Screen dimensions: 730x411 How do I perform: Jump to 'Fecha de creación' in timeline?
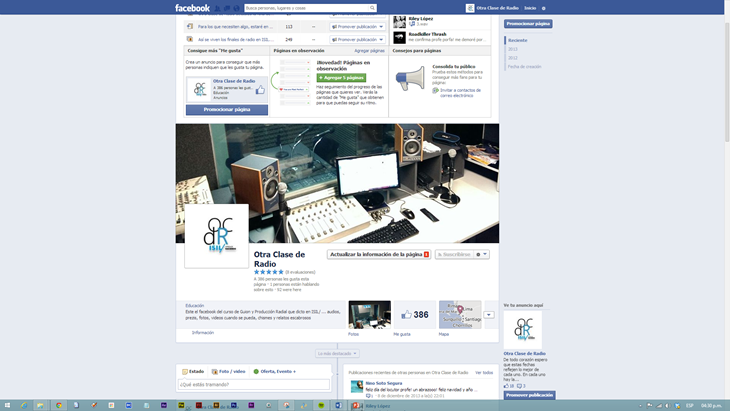pos(524,67)
